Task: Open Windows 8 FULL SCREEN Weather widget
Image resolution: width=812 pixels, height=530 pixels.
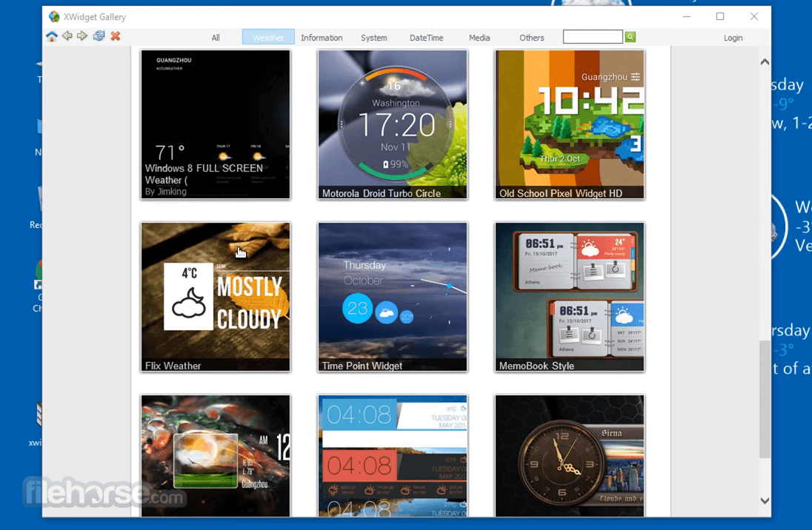Action: pyautogui.click(x=216, y=124)
